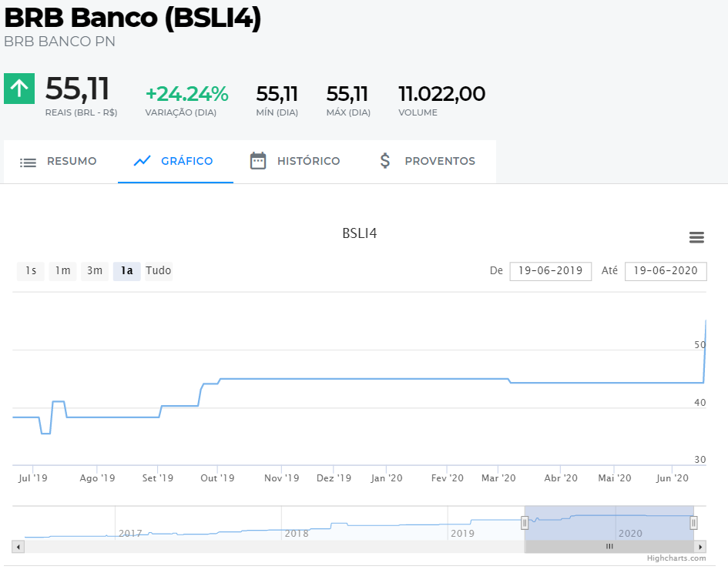The height and width of the screenshot is (573, 728).
Task: Open the Highcharts.com credit link
Action: pos(676,558)
